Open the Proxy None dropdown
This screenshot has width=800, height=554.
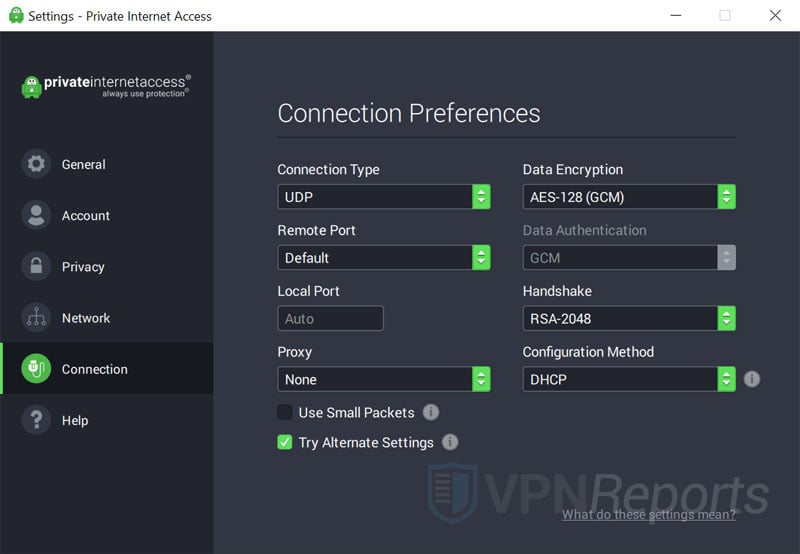click(384, 379)
